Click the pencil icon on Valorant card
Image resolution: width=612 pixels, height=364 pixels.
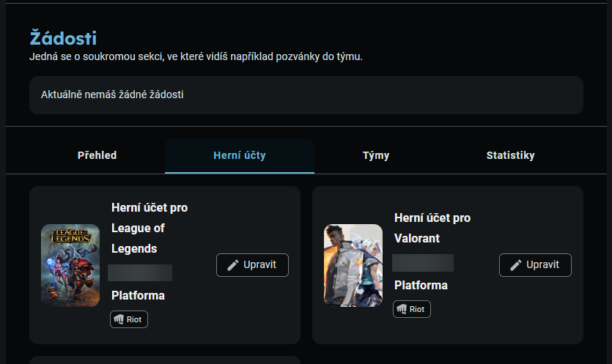pos(516,265)
